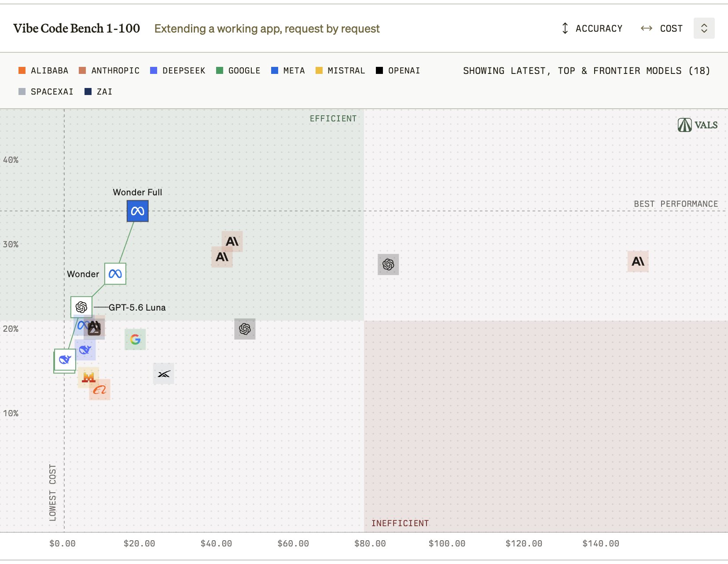The height and width of the screenshot is (564, 728).
Task: Select the Wonder Meta model marker
Action: pos(115,274)
